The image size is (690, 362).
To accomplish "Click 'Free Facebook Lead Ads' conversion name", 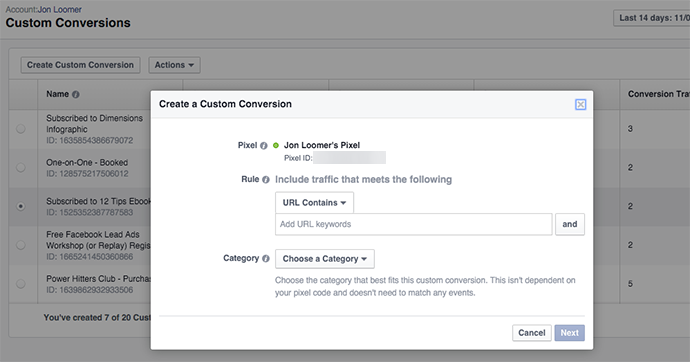I will click(x=98, y=240).
